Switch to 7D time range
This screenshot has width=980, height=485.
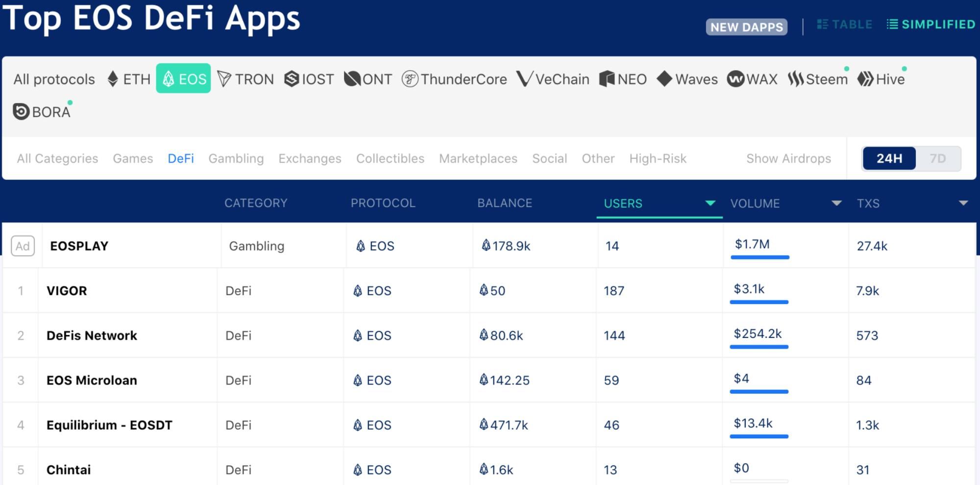pos(937,158)
